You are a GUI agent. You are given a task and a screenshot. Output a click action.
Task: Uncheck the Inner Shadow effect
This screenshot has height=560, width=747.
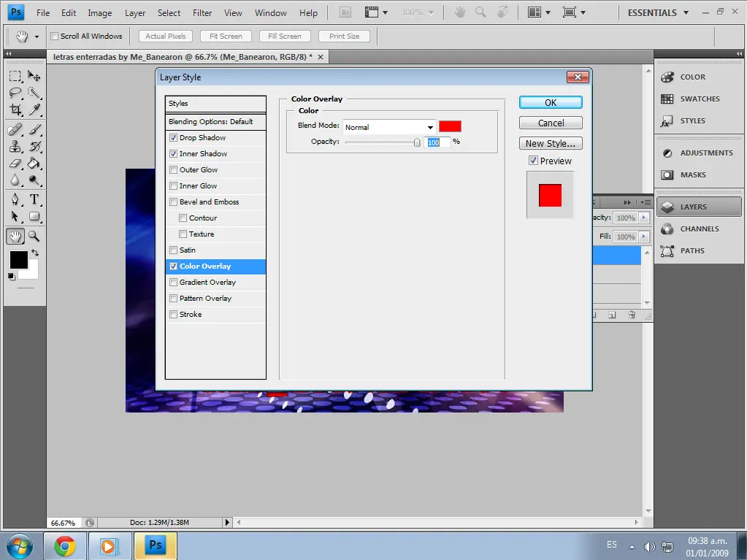tap(173, 154)
